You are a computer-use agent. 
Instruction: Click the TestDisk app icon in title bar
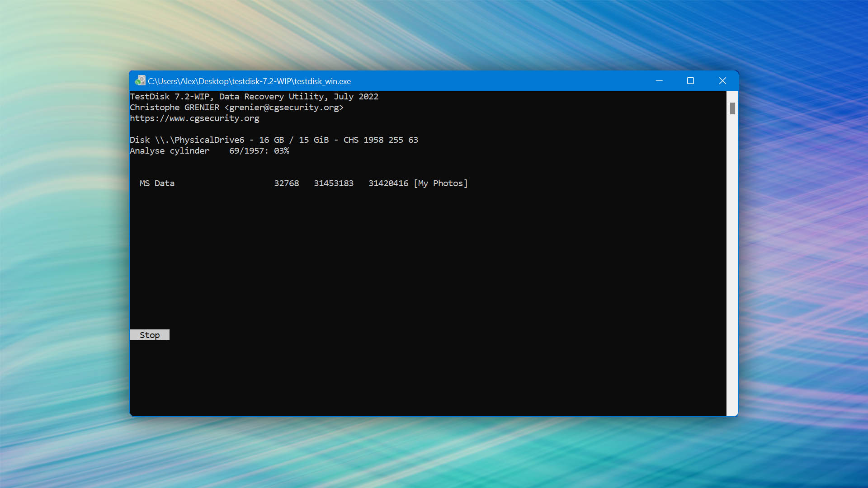pyautogui.click(x=140, y=81)
